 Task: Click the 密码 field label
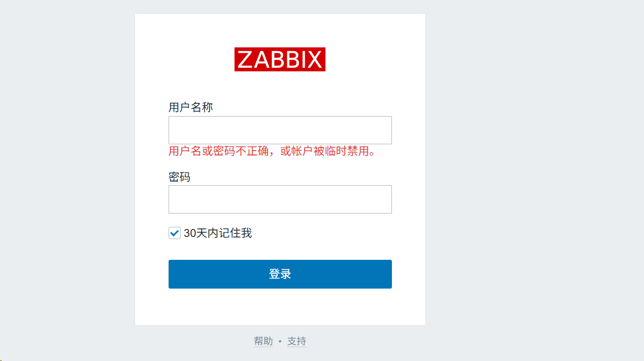click(179, 177)
